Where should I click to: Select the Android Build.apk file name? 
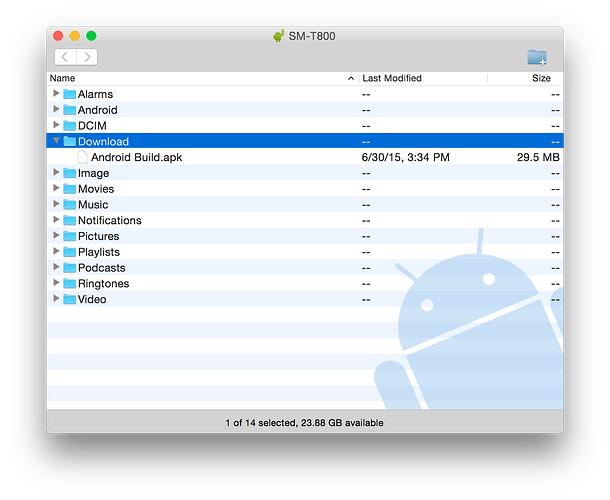click(x=137, y=157)
